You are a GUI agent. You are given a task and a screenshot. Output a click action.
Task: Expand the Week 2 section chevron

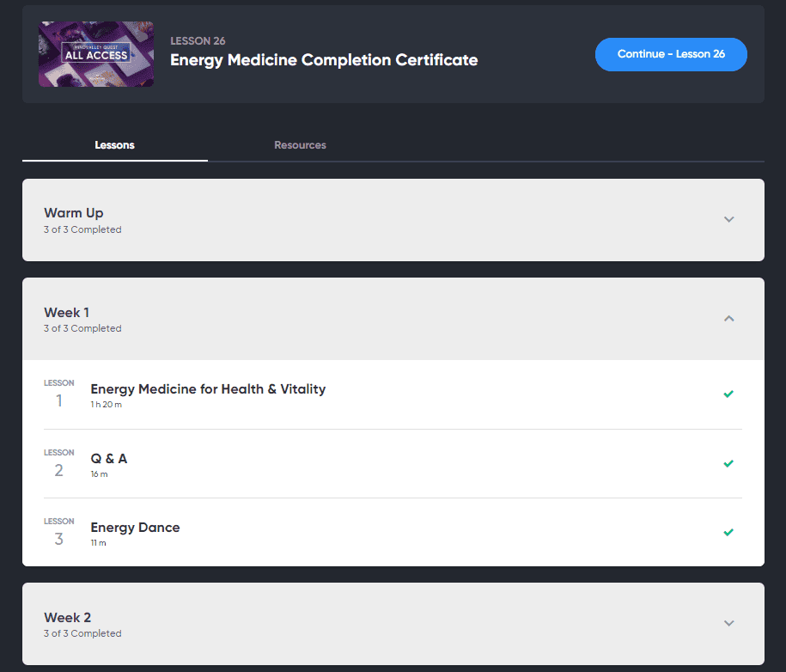pos(728,623)
